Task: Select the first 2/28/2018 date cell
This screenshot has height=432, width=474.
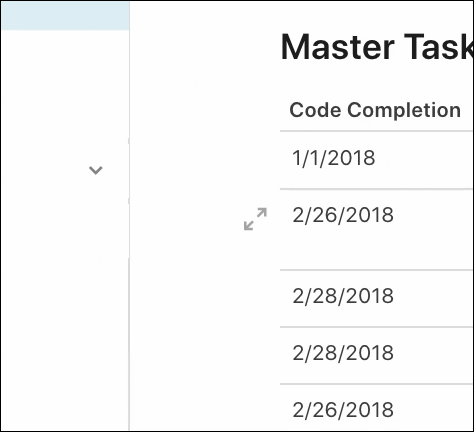Action: point(343,296)
